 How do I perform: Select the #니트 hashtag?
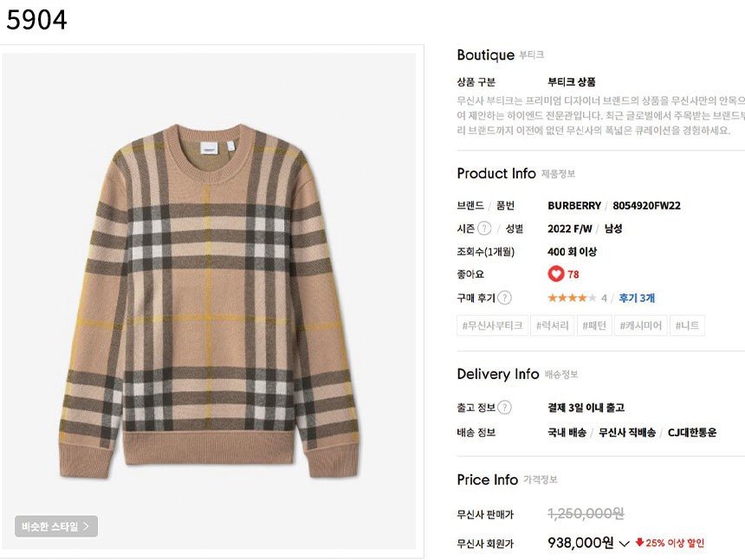pyautogui.click(x=687, y=325)
